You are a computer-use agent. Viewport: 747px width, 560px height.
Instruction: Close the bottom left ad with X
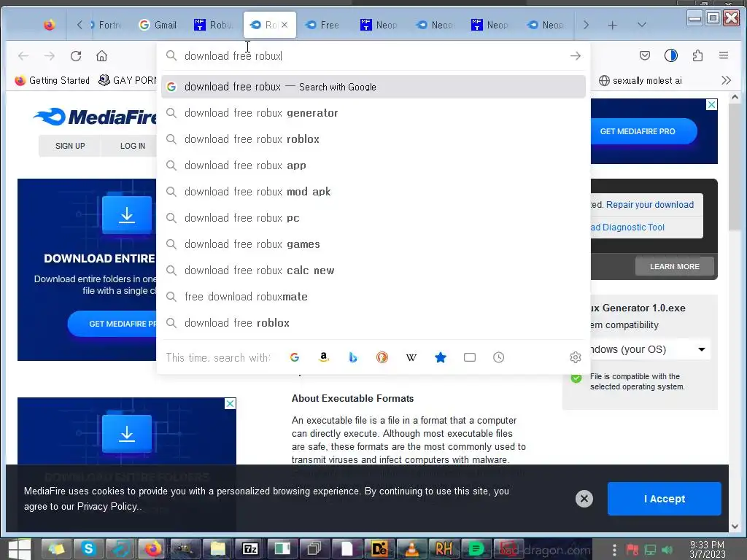click(x=230, y=403)
